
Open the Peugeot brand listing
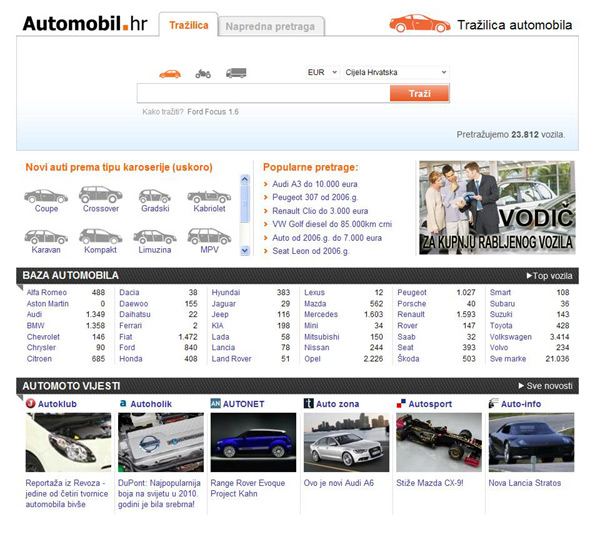tap(411, 292)
